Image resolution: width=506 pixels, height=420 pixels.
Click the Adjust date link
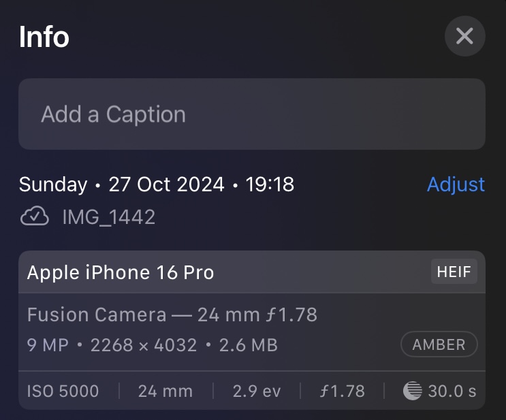456,184
